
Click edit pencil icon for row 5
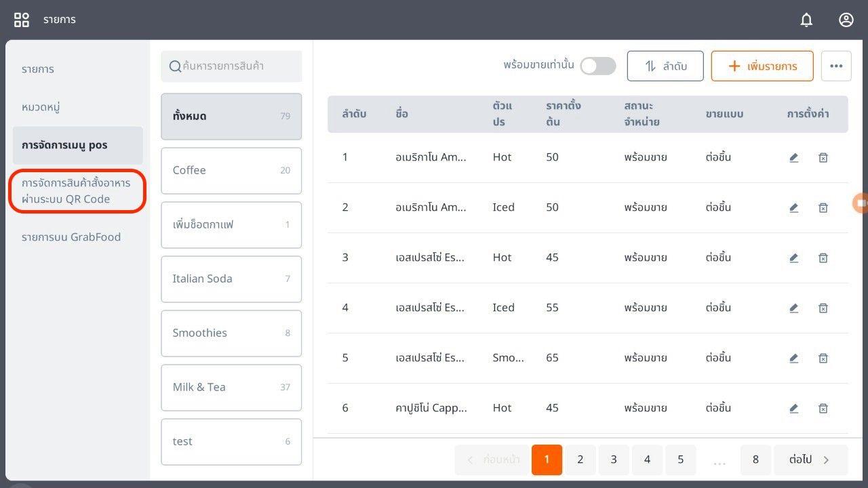coord(793,358)
